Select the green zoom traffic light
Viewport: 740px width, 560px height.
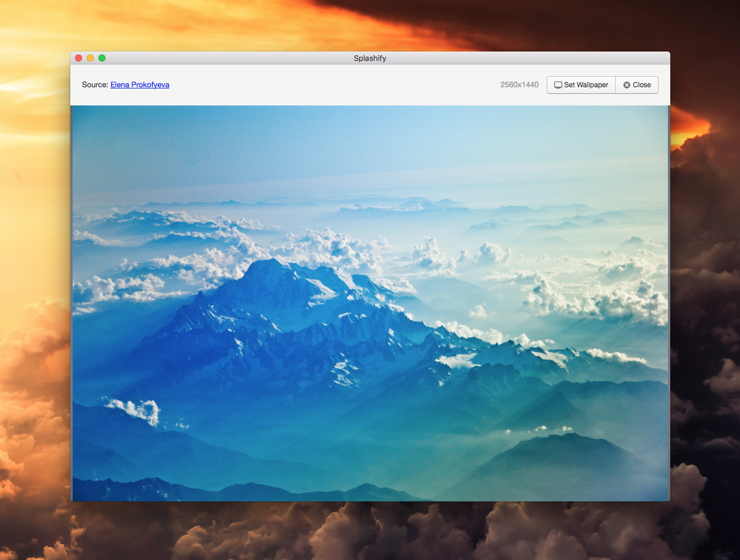101,58
